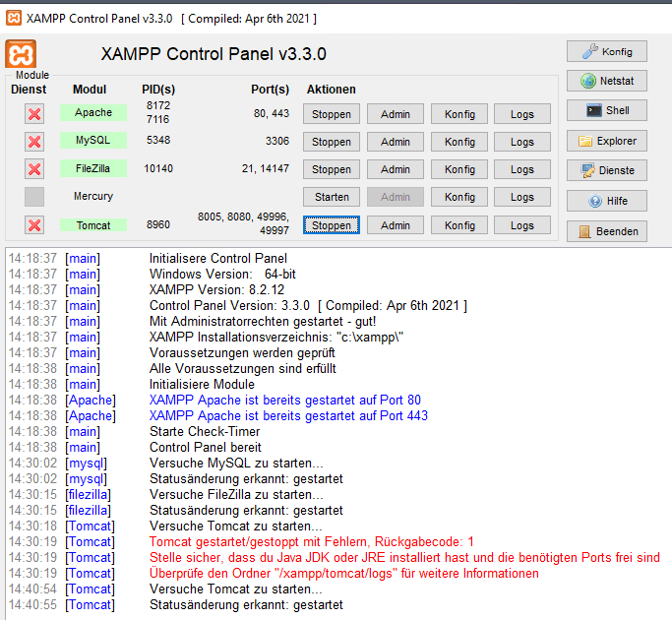The height and width of the screenshot is (620, 672).
Task: Click log line Starte Check-Timer
Action: pyautogui.click(x=205, y=431)
